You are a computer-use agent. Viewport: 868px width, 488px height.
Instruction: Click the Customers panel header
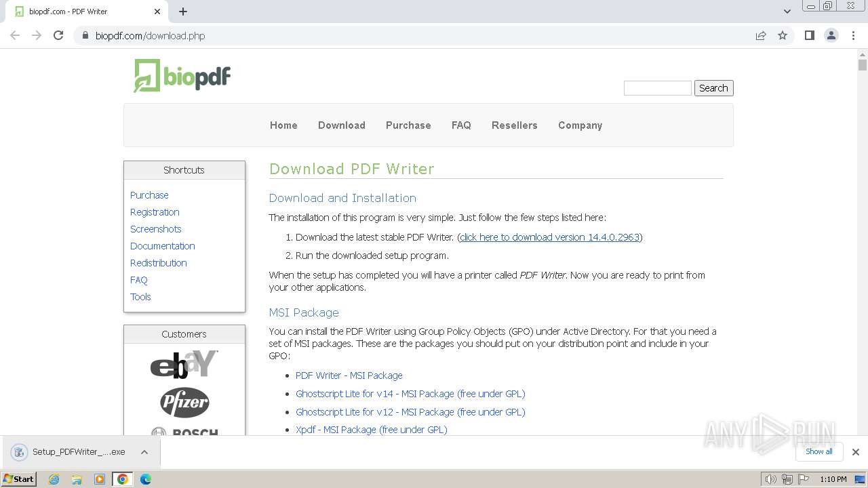(x=184, y=334)
